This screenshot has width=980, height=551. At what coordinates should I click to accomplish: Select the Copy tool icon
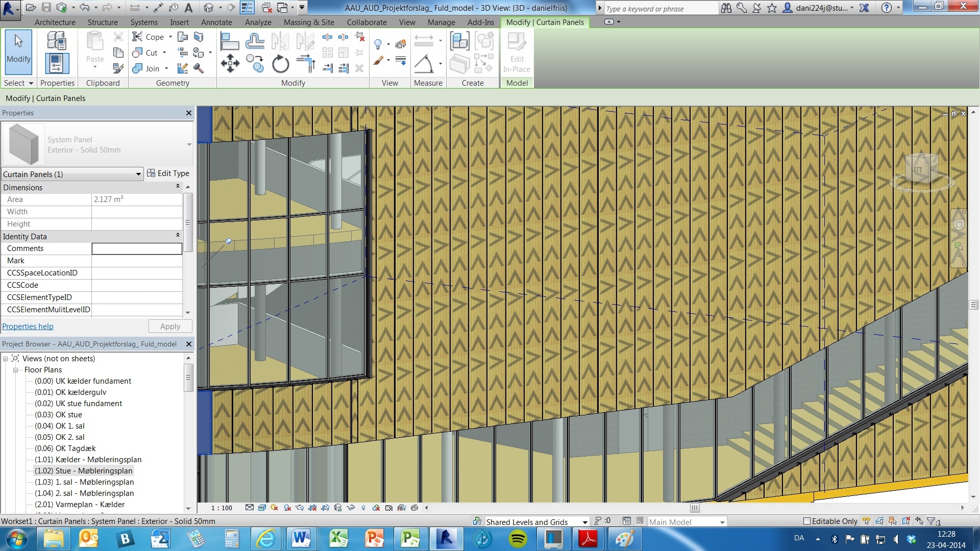tap(255, 64)
